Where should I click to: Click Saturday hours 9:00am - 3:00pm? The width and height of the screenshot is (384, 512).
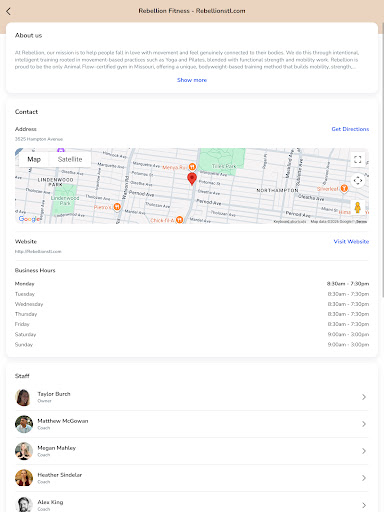click(348, 334)
